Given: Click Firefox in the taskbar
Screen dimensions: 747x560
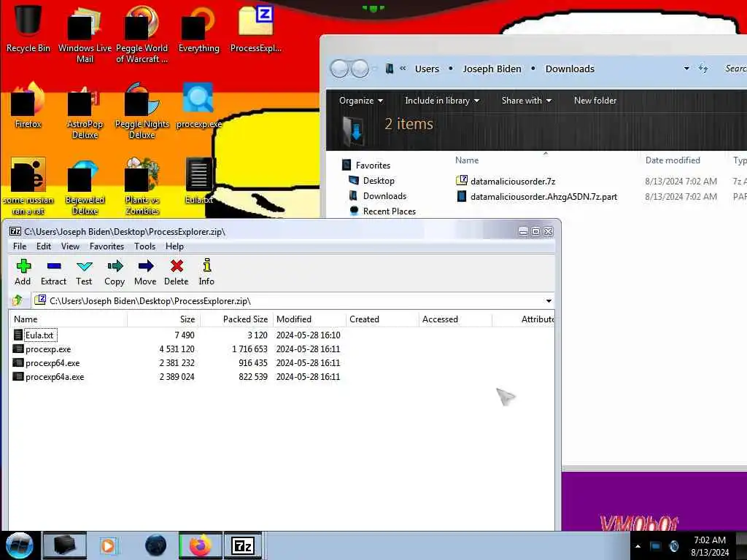Looking at the screenshot, I should (201, 545).
